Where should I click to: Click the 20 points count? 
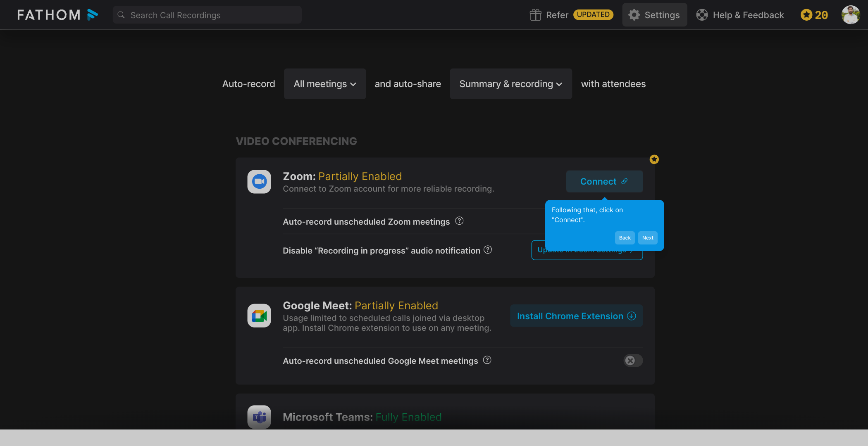point(821,15)
